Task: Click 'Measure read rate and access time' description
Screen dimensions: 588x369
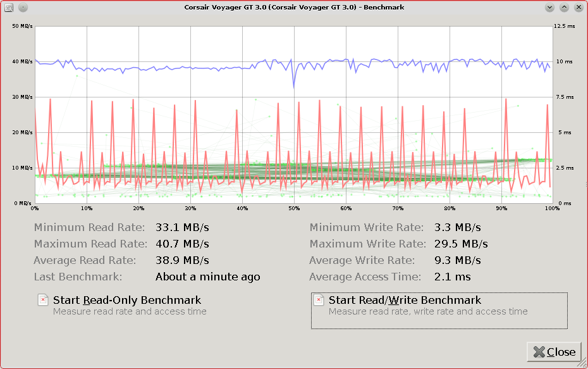Action: coord(130,311)
